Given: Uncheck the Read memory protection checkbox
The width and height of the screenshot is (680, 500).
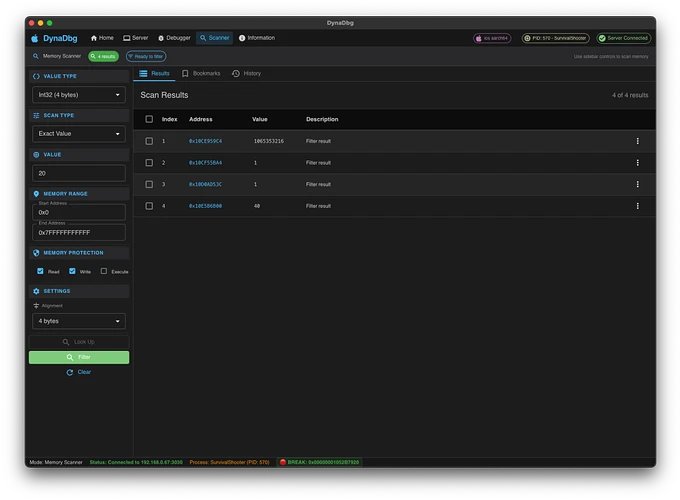Looking at the screenshot, I should tap(41, 271).
